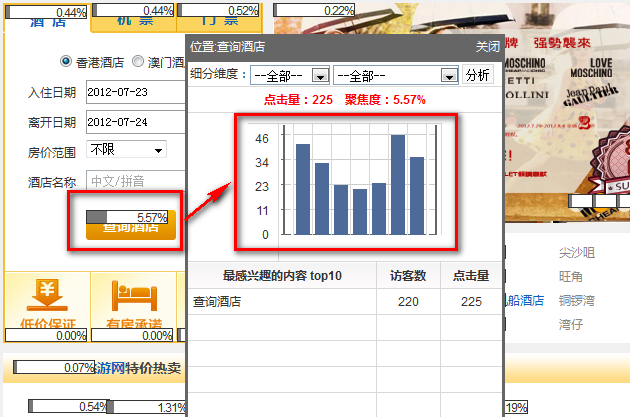Click the 尖沙咀 district link
630x417 pixels.
click(x=577, y=253)
